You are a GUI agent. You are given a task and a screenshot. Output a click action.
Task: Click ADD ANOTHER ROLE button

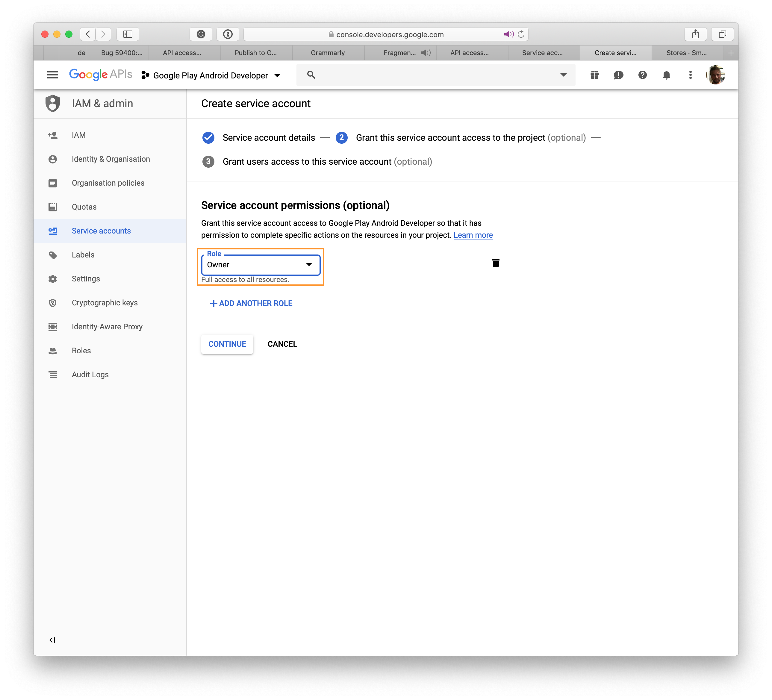(x=251, y=303)
